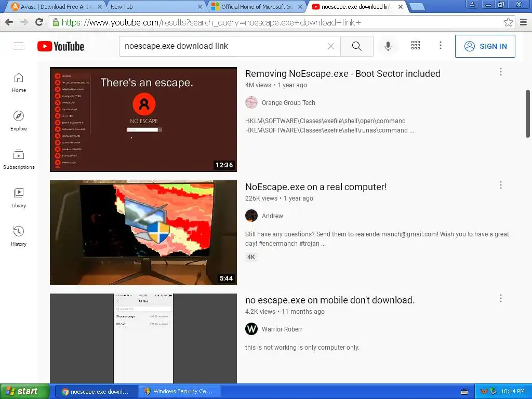532x399 pixels.
Task: Bookmark this page with the star
Action: pyautogui.click(x=508, y=22)
